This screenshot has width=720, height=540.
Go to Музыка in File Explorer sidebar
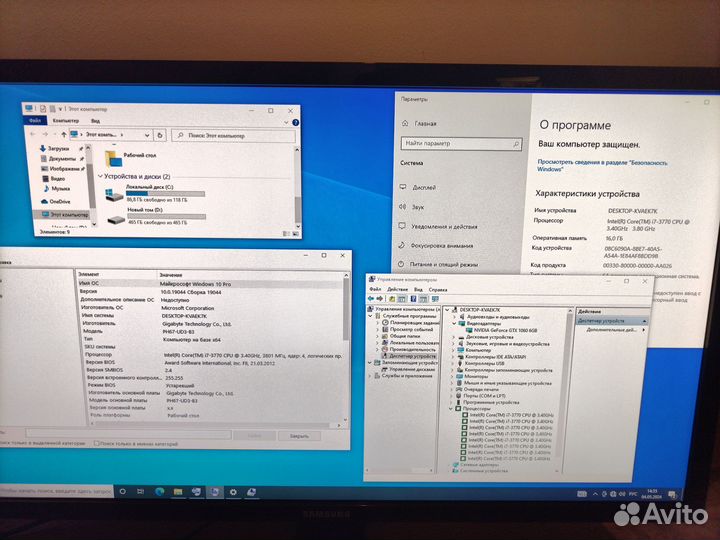point(56,188)
